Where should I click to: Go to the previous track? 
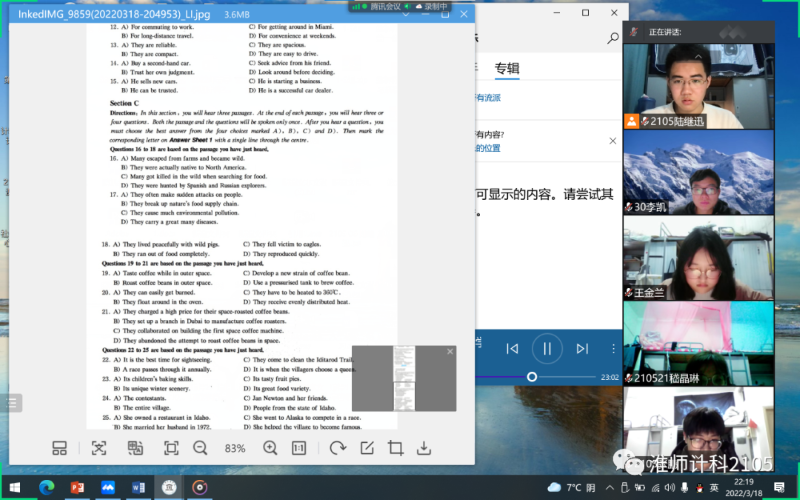click(x=512, y=349)
